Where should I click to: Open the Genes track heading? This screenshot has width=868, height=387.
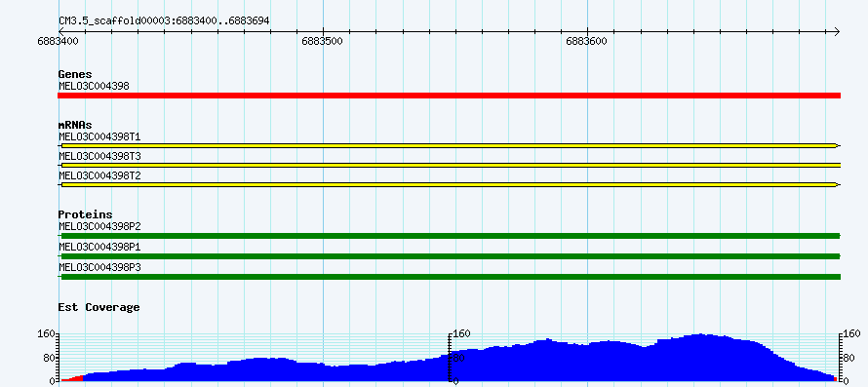[75, 75]
